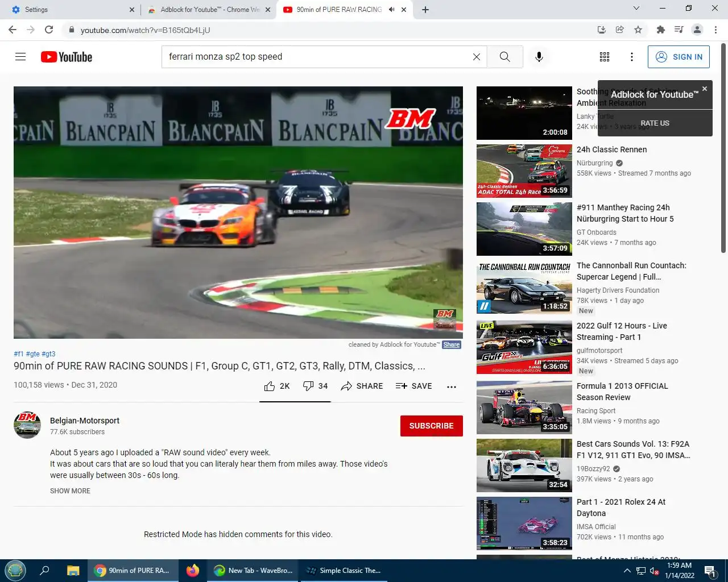Open the Chrome three-dot menu
This screenshot has width=728, height=582.
coord(715,30)
